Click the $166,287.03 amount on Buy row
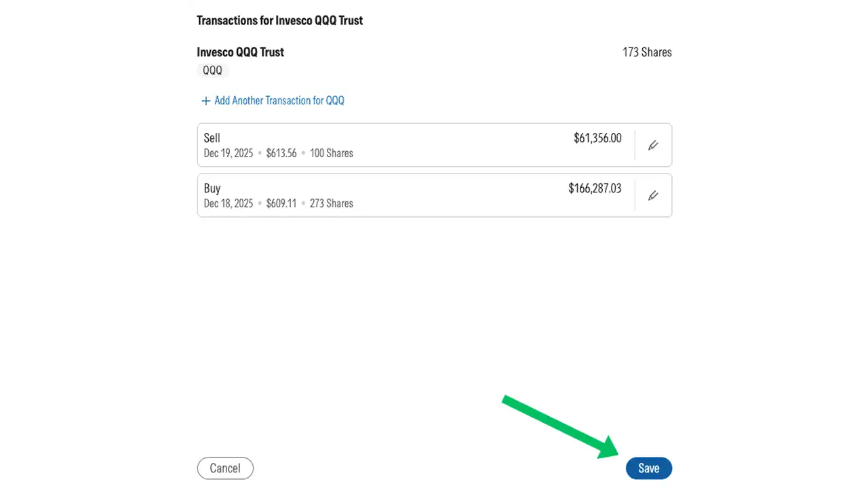 coord(595,188)
